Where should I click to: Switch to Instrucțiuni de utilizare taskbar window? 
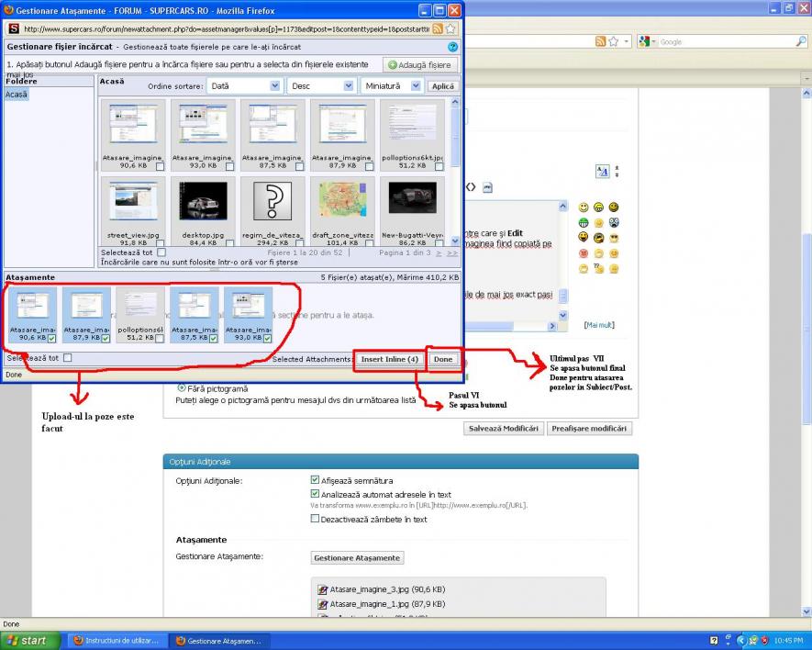(x=117, y=640)
